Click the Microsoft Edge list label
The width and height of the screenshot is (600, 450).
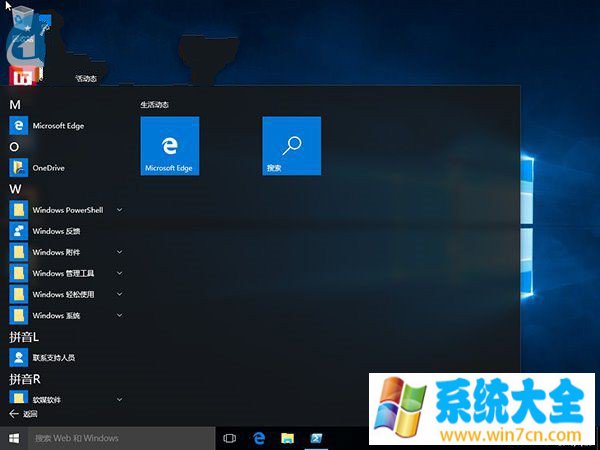[58, 126]
